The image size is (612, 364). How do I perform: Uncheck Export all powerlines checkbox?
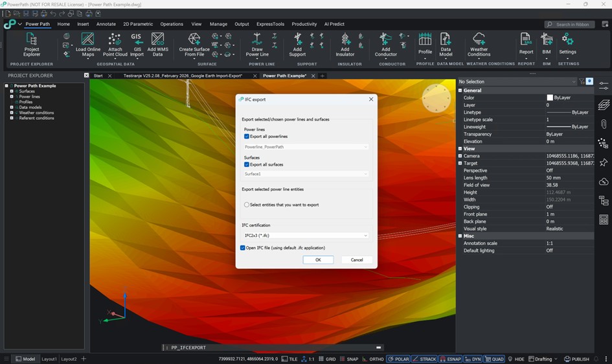pyautogui.click(x=247, y=137)
